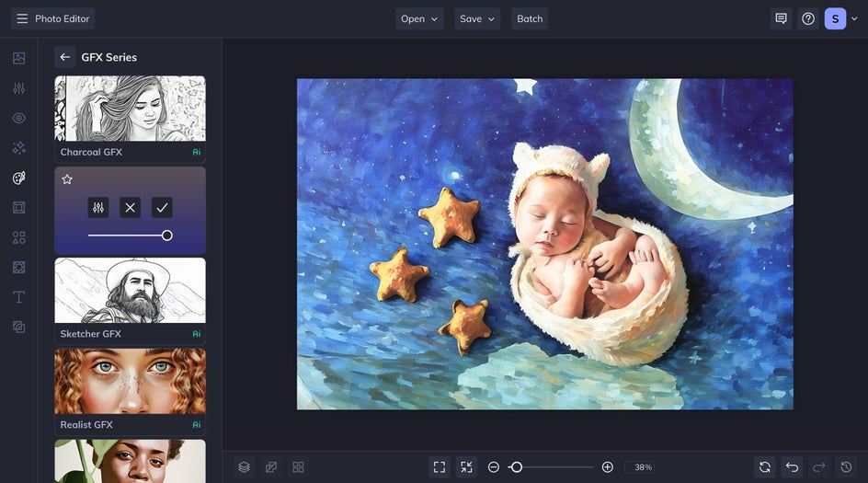Click the fit to screen icon

coord(440,467)
